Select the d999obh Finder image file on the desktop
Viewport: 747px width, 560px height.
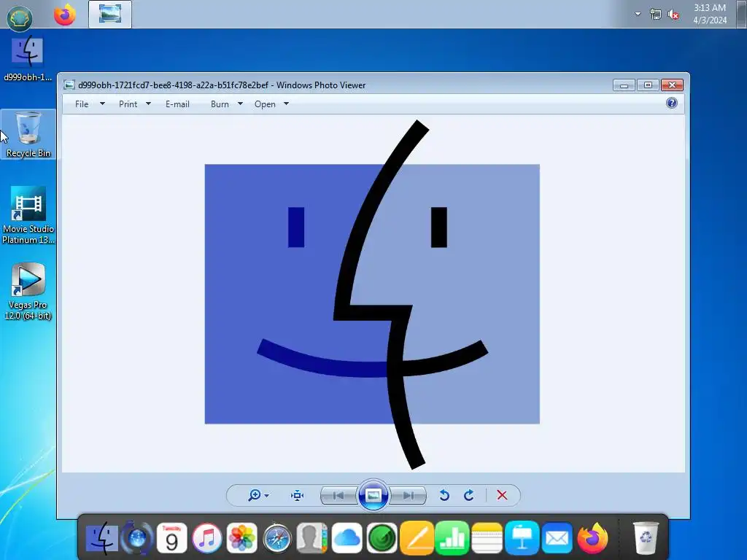[28, 58]
